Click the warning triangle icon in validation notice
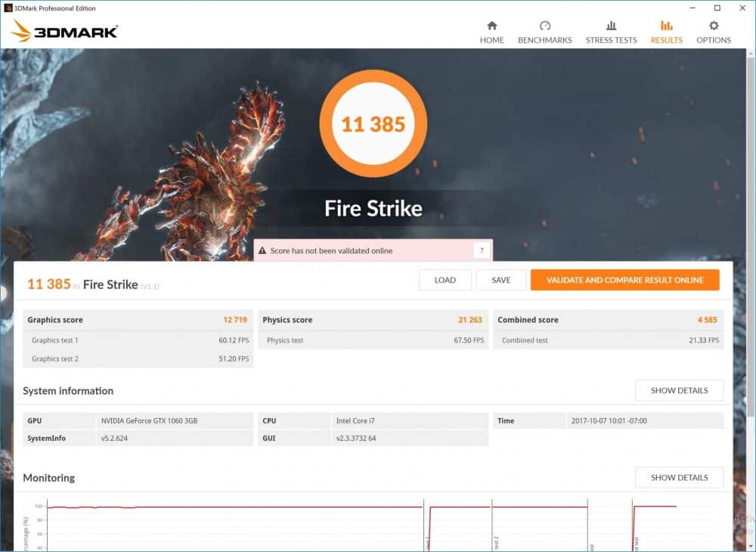The height and width of the screenshot is (552, 756). pos(262,251)
